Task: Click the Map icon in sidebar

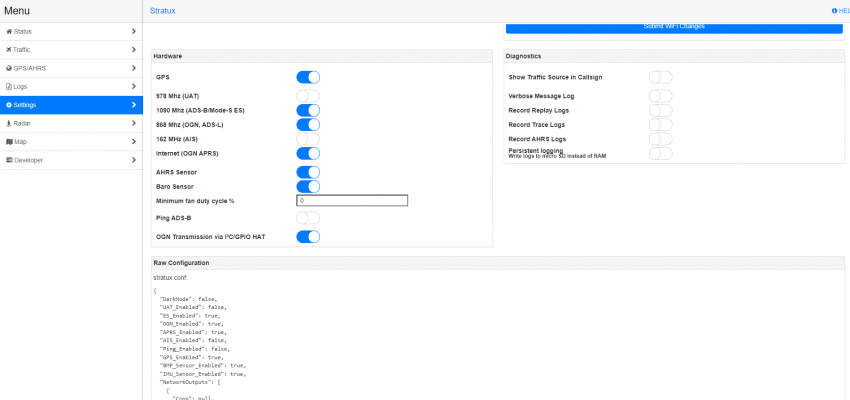Action: click(9, 142)
